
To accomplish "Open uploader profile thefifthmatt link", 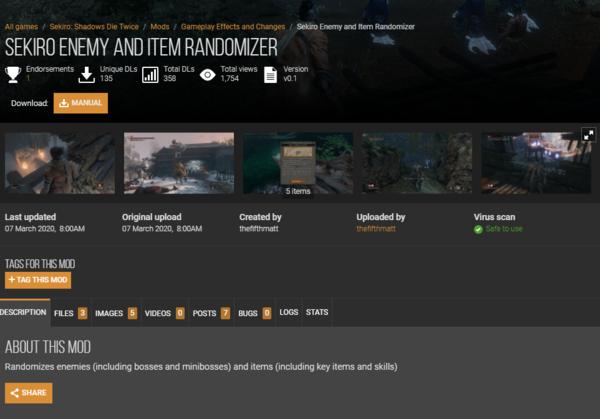I will coord(376,229).
